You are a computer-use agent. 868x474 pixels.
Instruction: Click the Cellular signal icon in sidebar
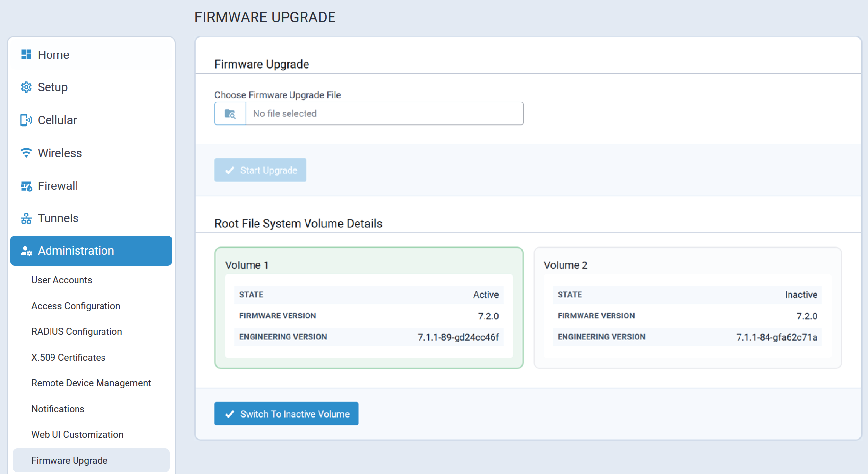pos(26,120)
